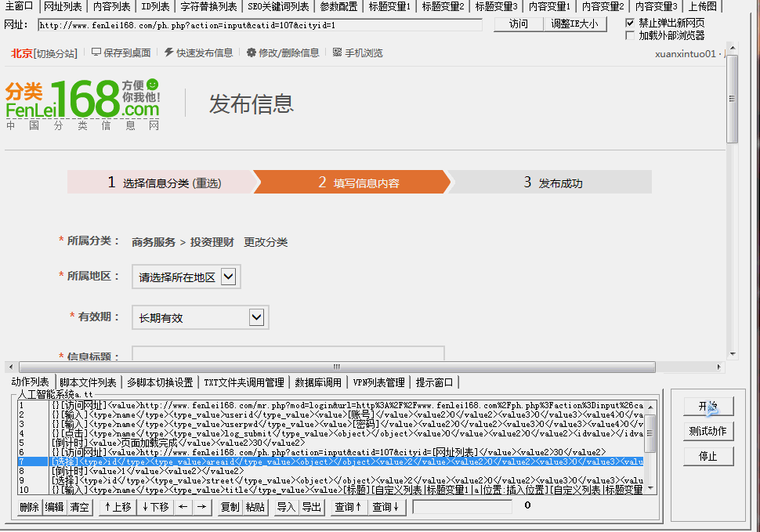The image size is (760, 532).
Task: Open the 请选择所在地区 dropdown
Action: click(x=186, y=277)
